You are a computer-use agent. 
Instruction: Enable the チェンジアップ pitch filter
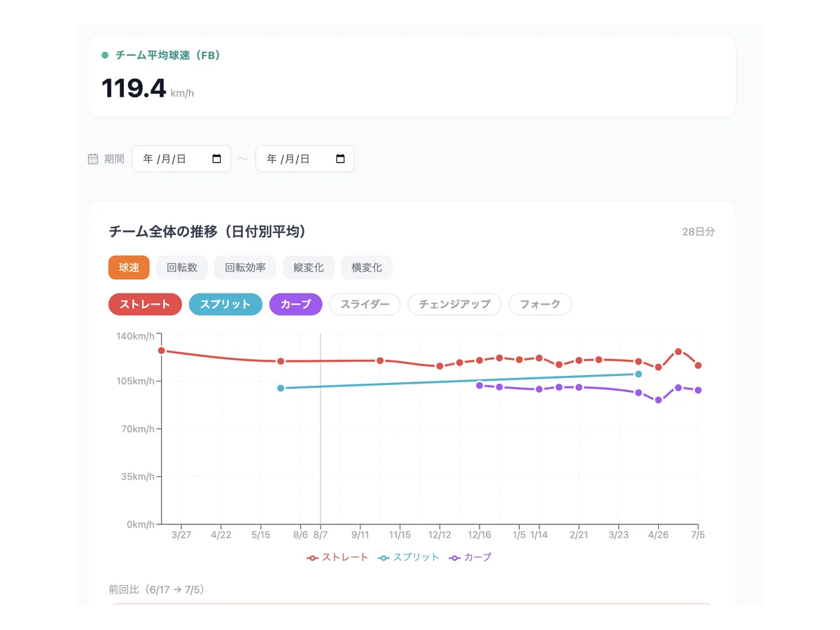(454, 304)
